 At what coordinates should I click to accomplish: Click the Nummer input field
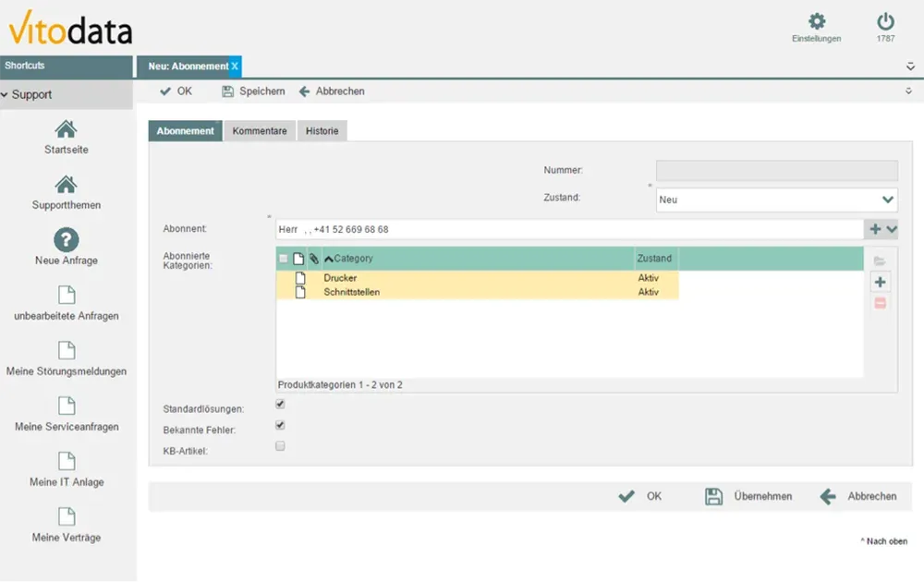click(777, 170)
